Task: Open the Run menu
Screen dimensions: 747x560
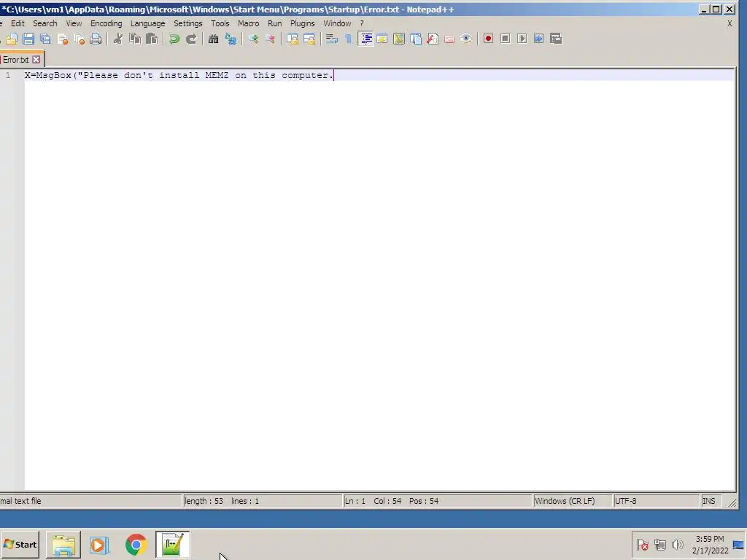Action: [x=274, y=23]
